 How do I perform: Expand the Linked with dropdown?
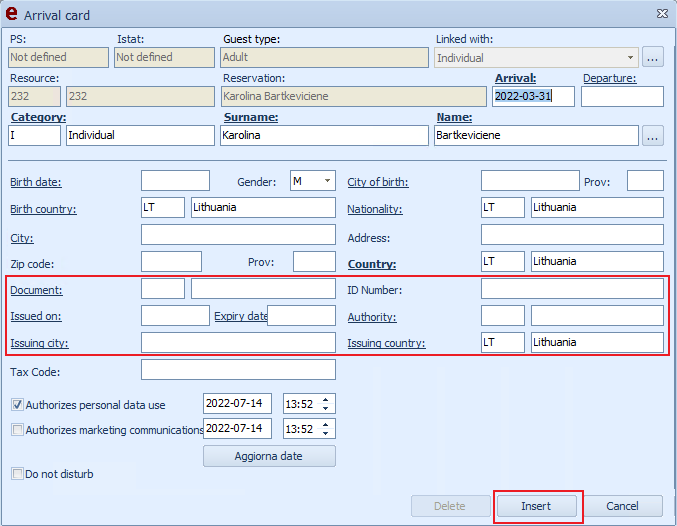pos(630,57)
